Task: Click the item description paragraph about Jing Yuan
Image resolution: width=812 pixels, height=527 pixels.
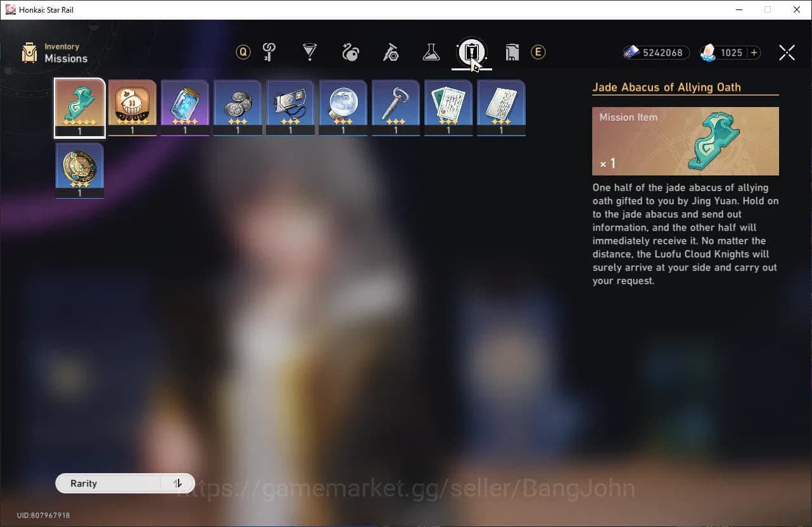Action: pyautogui.click(x=685, y=234)
